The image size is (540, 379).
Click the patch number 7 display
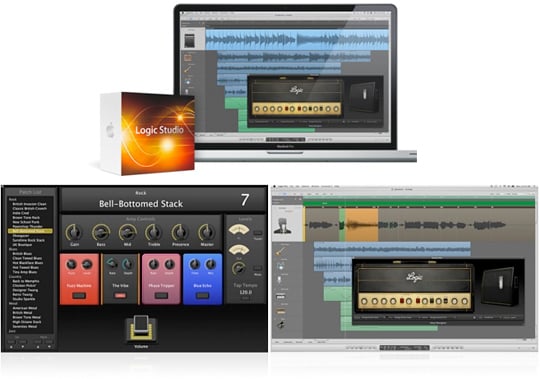(x=245, y=200)
